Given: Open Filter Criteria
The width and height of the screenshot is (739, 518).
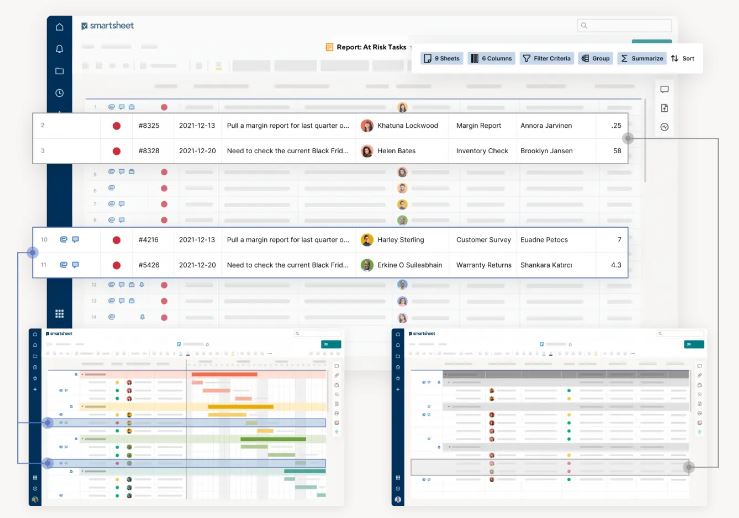Looking at the screenshot, I should pyautogui.click(x=547, y=58).
